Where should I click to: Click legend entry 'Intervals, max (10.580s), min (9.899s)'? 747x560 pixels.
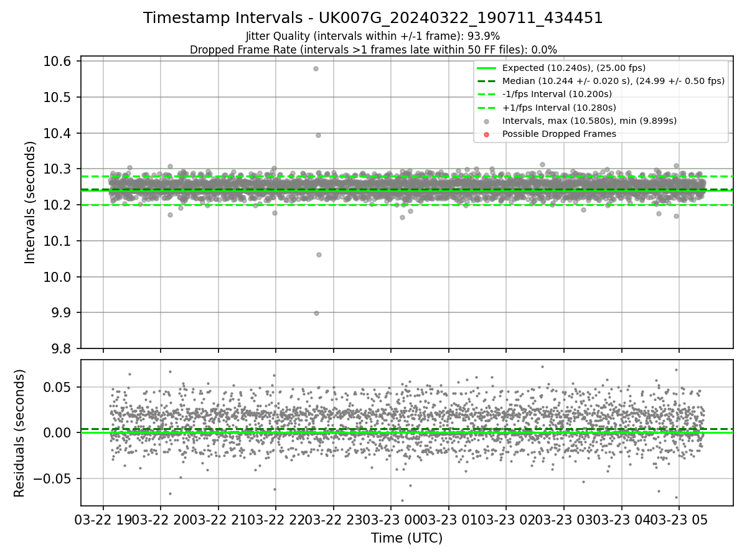coord(589,121)
